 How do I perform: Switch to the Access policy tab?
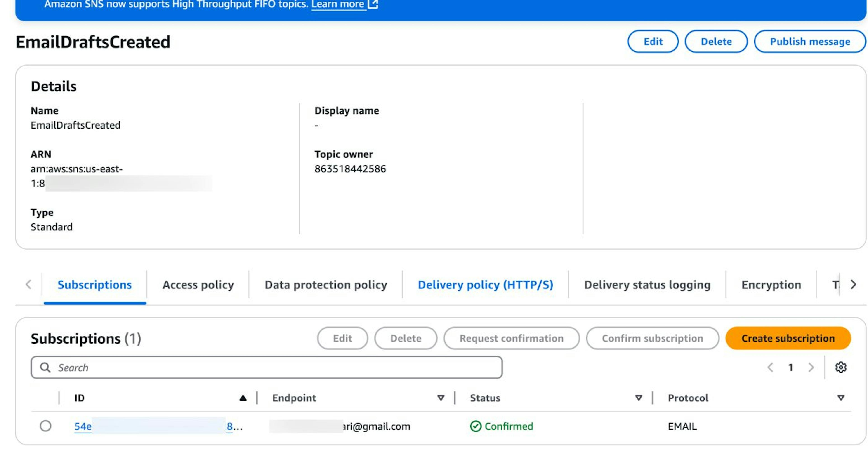coord(198,285)
